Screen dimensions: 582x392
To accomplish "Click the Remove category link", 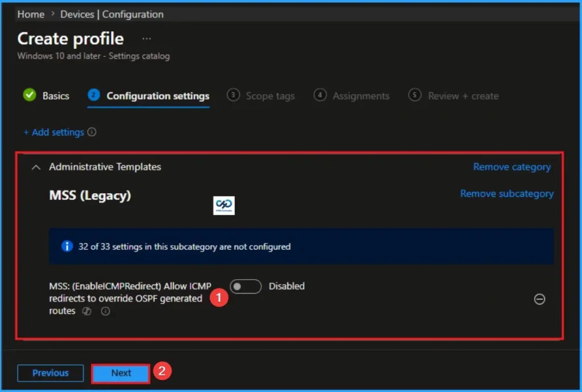I will [x=512, y=166].
